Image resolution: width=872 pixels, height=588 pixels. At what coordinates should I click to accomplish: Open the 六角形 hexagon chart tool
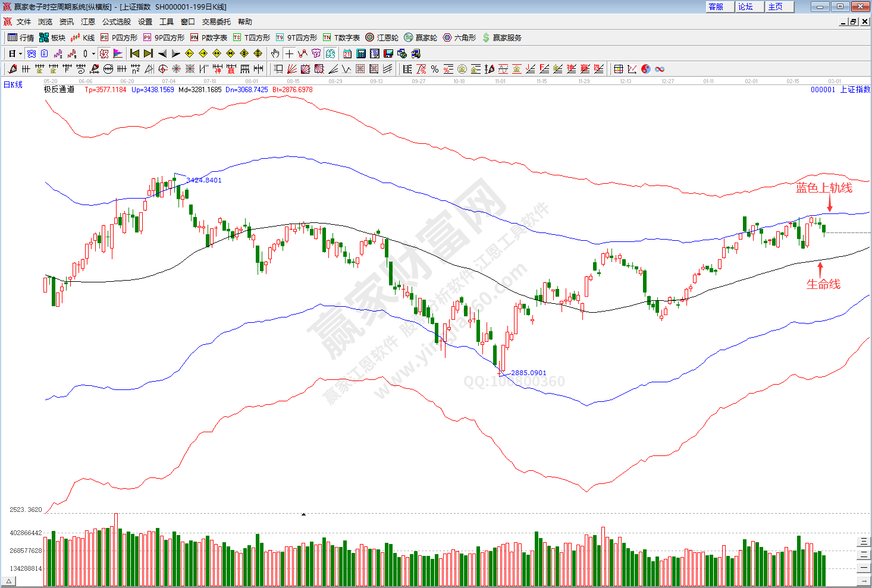(459, 37)
